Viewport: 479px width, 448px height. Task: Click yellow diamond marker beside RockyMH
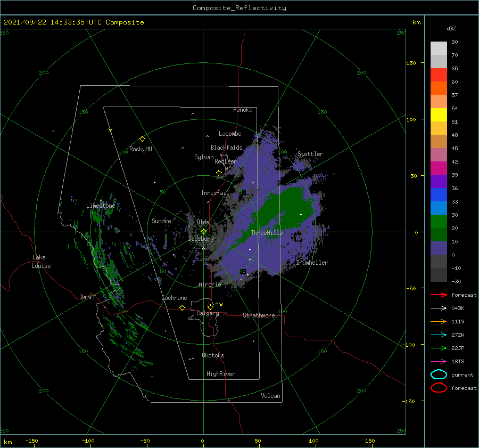click(142, 139)
